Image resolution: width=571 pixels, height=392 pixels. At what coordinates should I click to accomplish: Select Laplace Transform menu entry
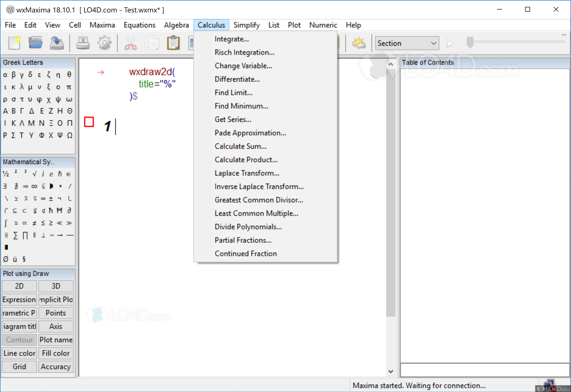click(x=247, y=173)
